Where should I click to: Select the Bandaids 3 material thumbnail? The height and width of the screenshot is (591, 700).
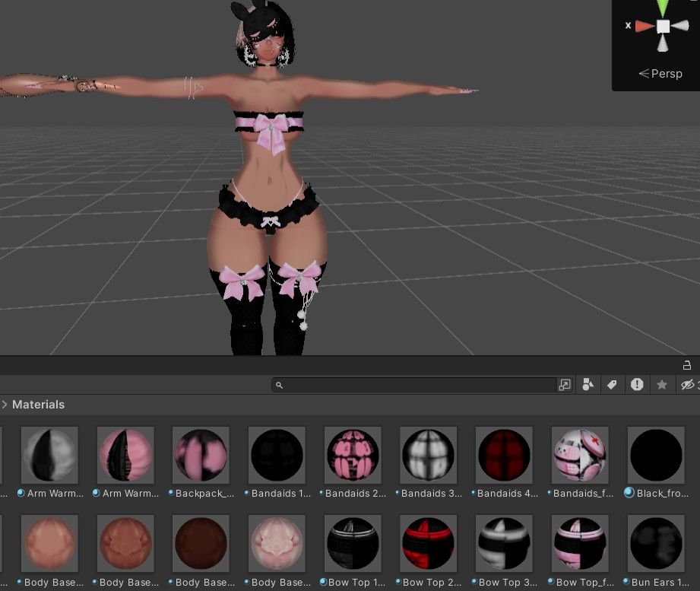coord(428,455)
